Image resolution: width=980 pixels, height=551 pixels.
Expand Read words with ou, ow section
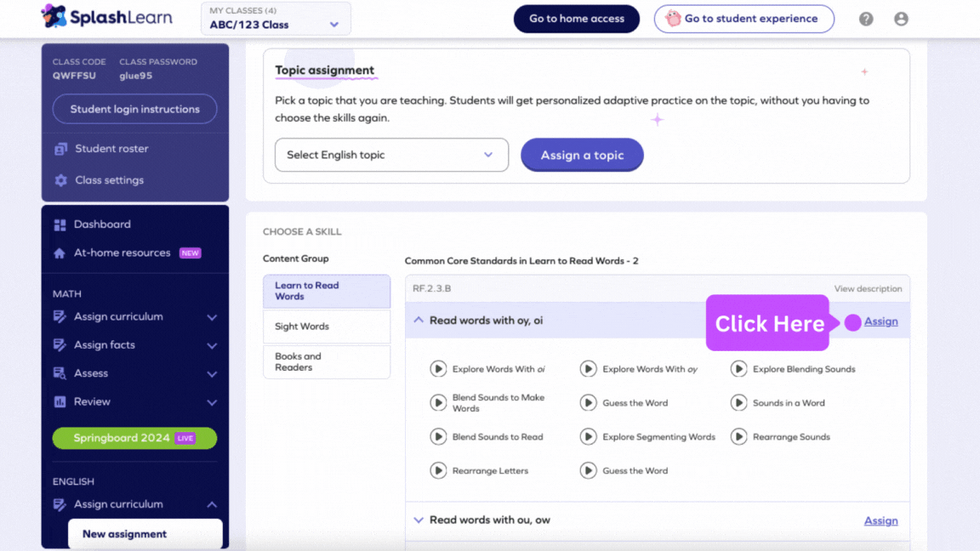pyautogui.click(x=419, y=520)
